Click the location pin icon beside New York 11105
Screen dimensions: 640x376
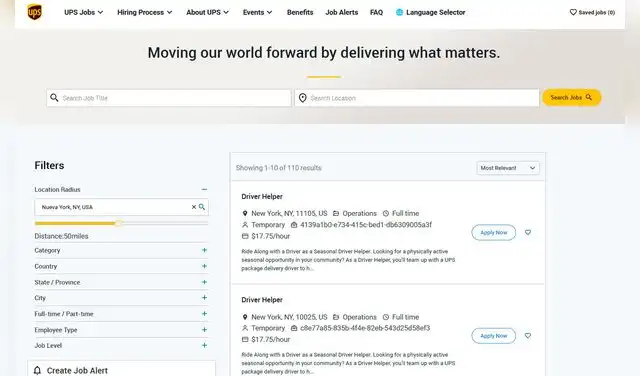[245, 213]
